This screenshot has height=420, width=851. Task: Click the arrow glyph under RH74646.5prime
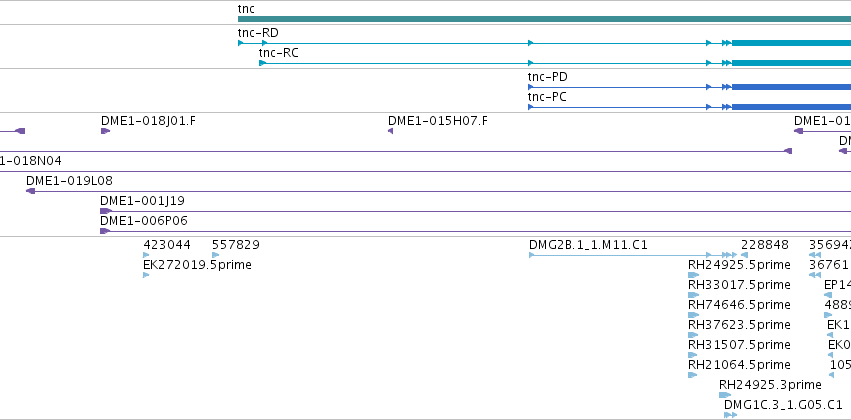click(693, 315)
